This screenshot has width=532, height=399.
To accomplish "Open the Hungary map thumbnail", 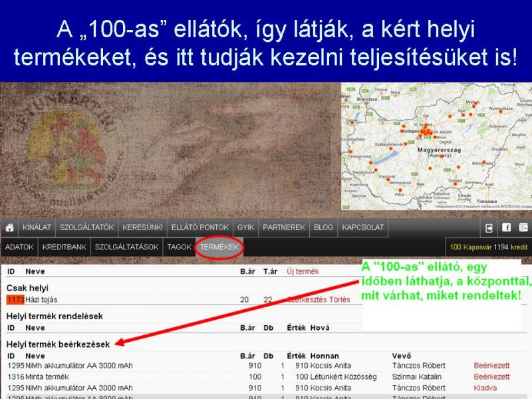I will click(436, 146).
